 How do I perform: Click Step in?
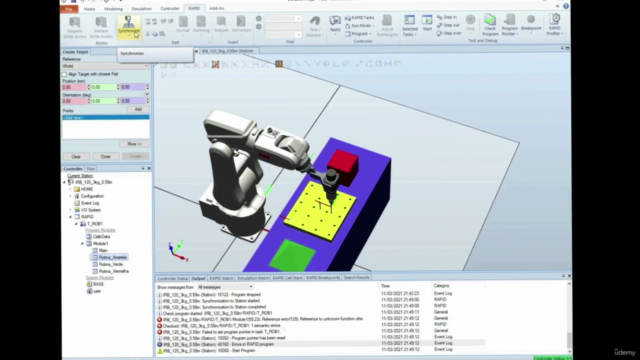click(x=447, y=18)
